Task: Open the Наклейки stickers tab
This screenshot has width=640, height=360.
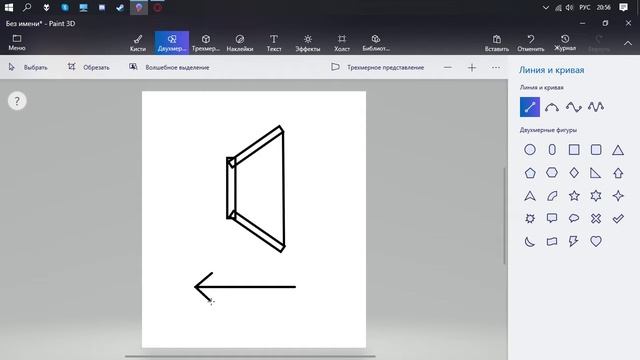Action: pyautogui.click(x=240, y=43)
